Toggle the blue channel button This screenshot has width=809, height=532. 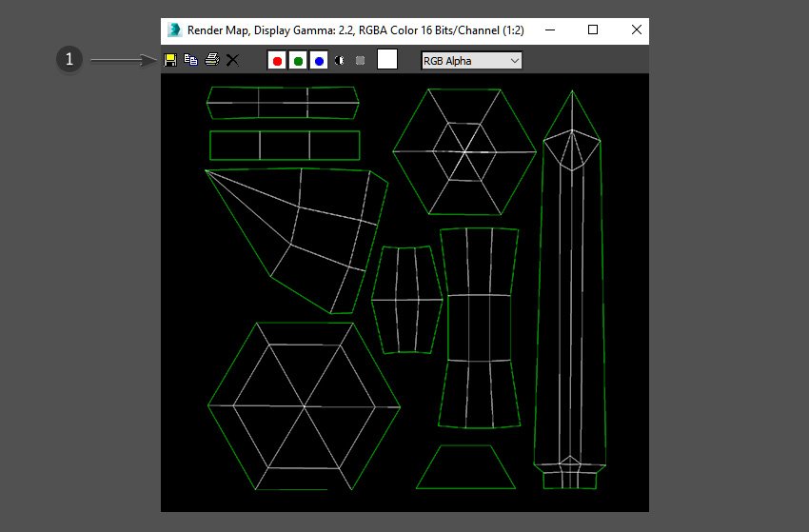click(319, 60)
